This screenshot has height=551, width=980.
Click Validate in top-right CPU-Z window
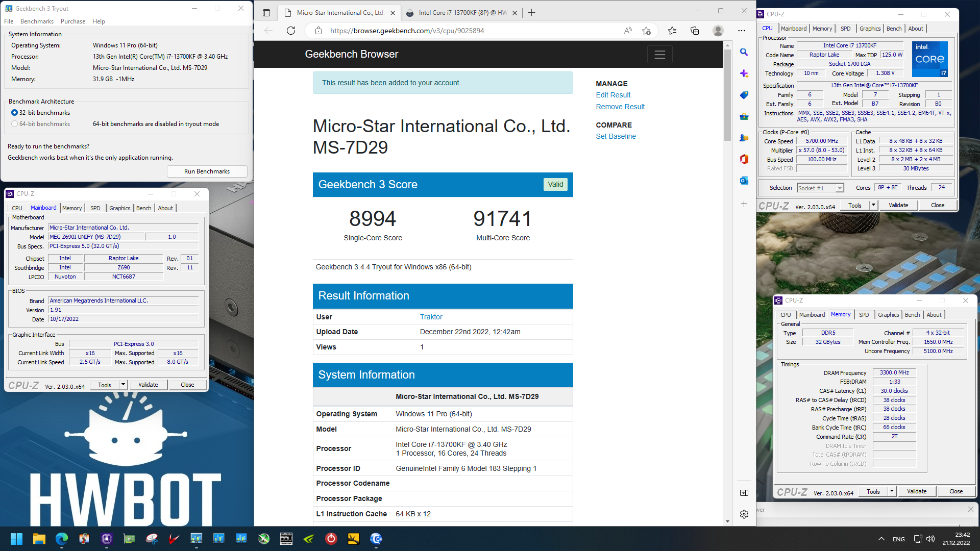pyautogui.click(x=898, y=205)
